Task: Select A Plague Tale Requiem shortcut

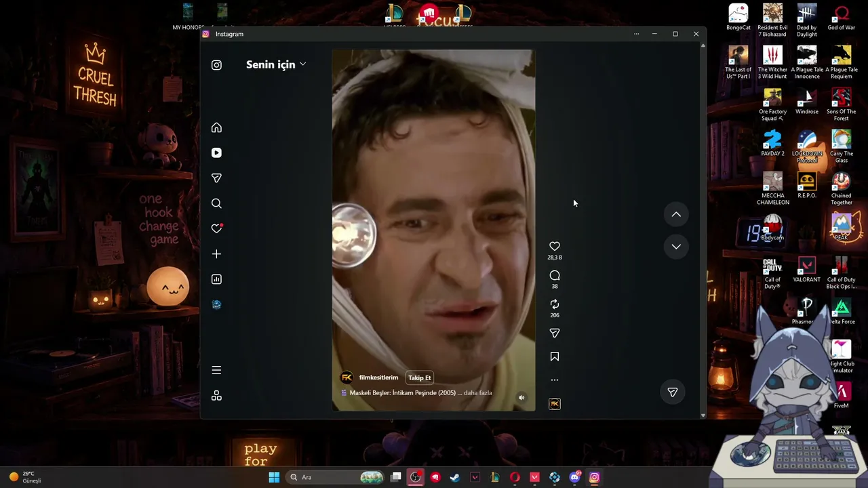Action: click(842, 63)
